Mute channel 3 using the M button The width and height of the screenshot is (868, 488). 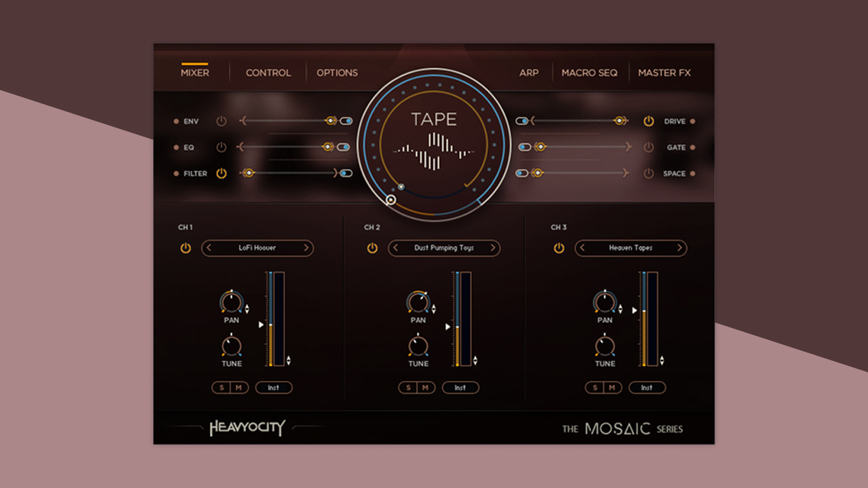coord(612,388)
